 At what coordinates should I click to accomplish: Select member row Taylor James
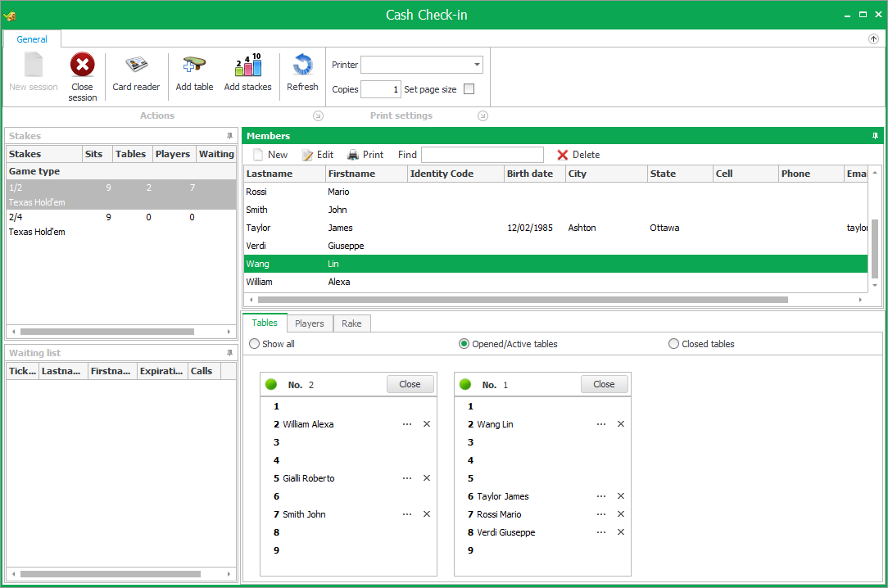click(555, 228)
